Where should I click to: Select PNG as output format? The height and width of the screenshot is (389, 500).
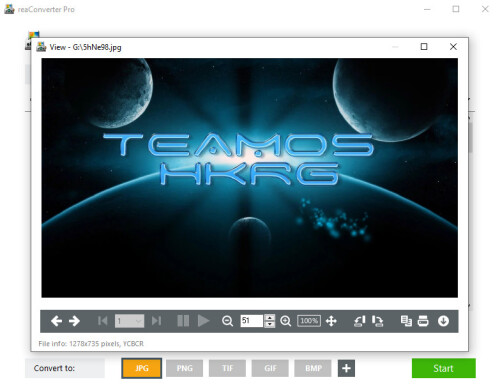click(184, 368)
